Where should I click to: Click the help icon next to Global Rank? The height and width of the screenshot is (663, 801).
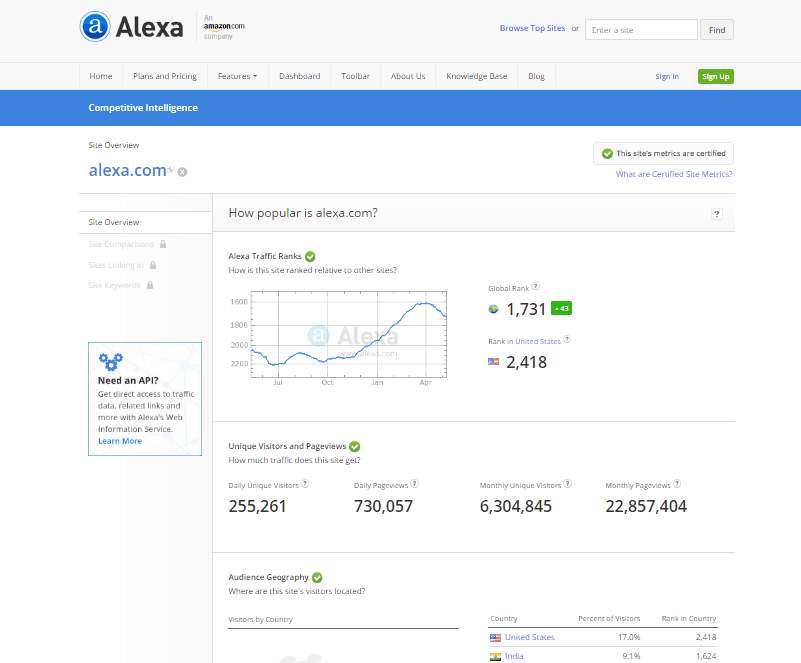pyautogui.click(x=535, y=287)
